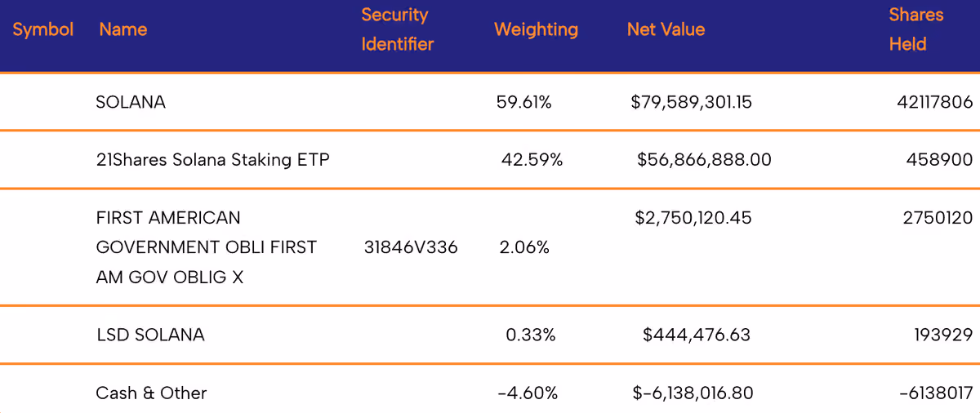Viewport: 980px width, 413px height.
Task: Click the Symbol column header
Action: (43, 30)
